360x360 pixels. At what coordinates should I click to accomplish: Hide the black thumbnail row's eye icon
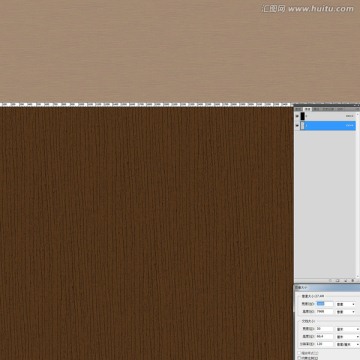pyautogui.click(x=297, y=116)
